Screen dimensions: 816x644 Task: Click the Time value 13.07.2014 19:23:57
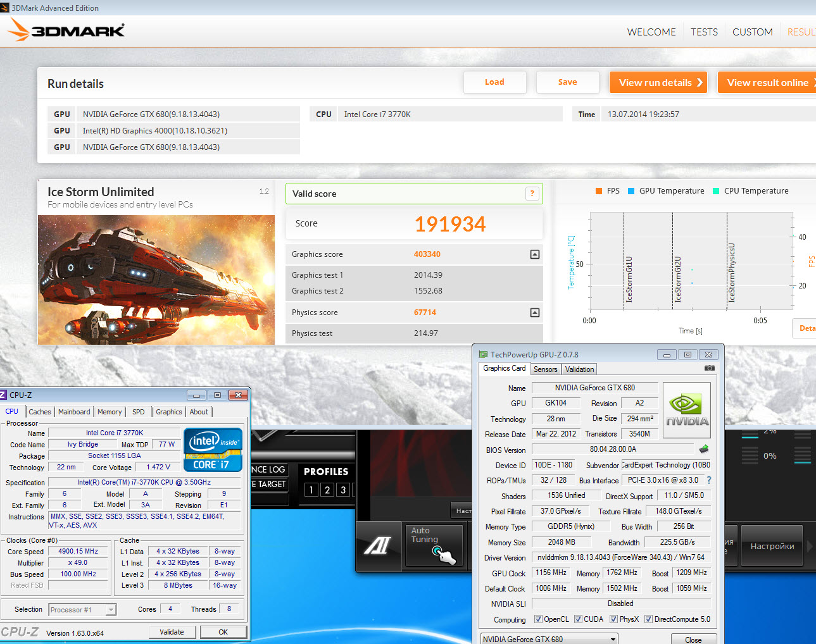(x=643, y=115)
